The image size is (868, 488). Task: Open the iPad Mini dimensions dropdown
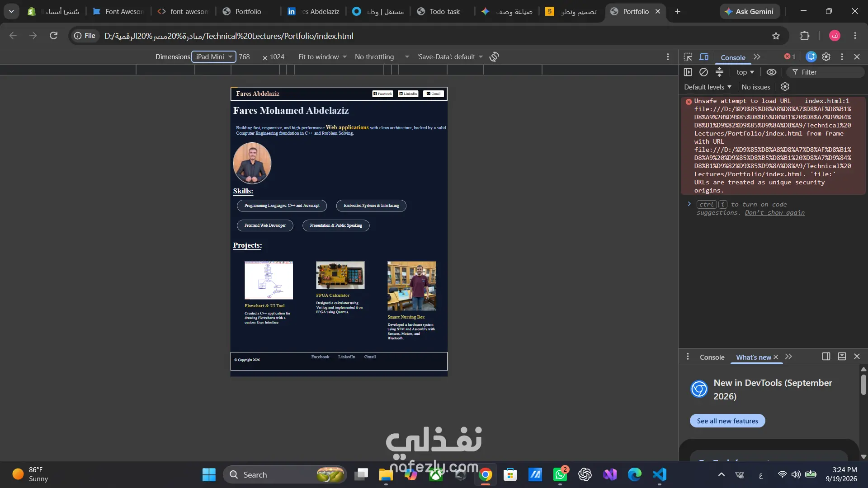click(214, 57)
